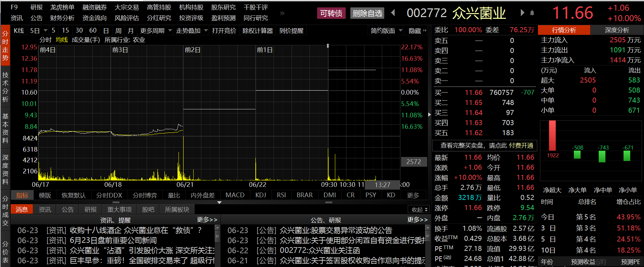Screen dimensions: 644x267
Task: Click the 2572 volume value marker
Action: point(413,162)
